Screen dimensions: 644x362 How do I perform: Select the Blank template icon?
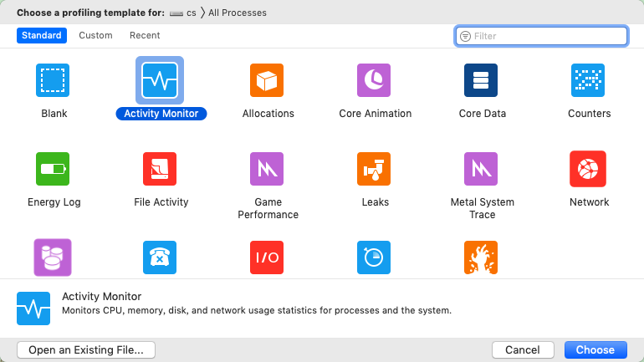[53, 80]
